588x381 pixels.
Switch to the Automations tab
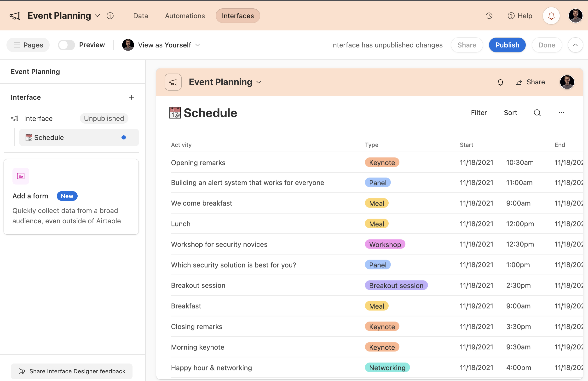click(185, 16)
